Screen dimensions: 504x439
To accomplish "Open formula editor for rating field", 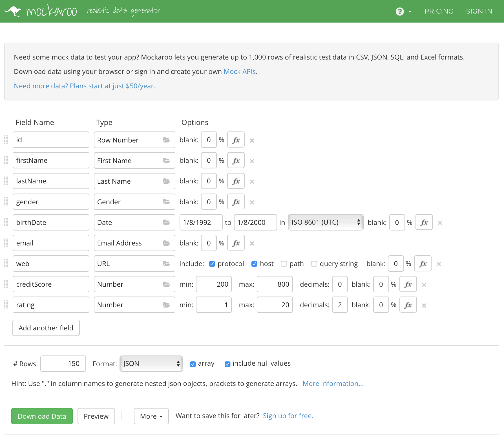I will click(x=408, y=305).
